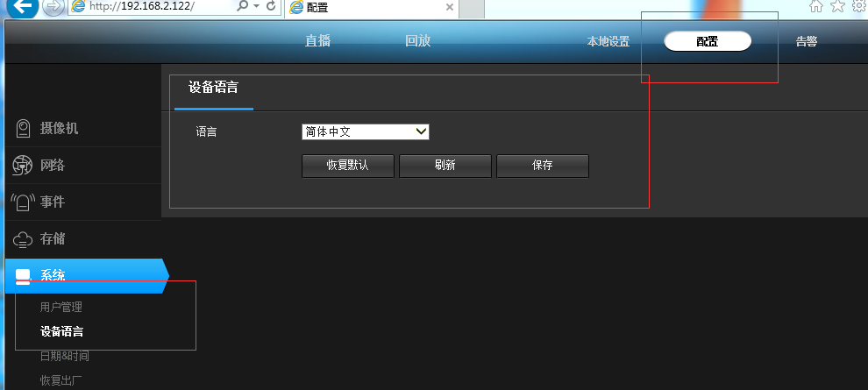868x390 pixels.
Task: Open 日期&时间 settings in sidebar
Action: click(x=64, y=356)
